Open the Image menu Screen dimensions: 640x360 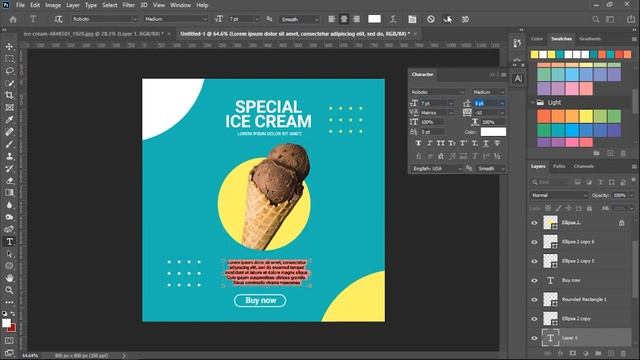[x=53, y=5]
